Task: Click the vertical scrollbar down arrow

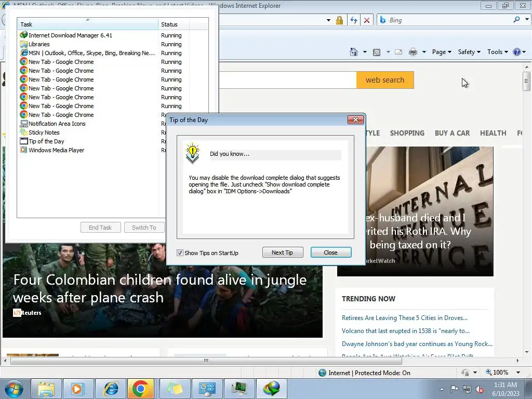Action: pyautogui.click(x=527, y=352)
